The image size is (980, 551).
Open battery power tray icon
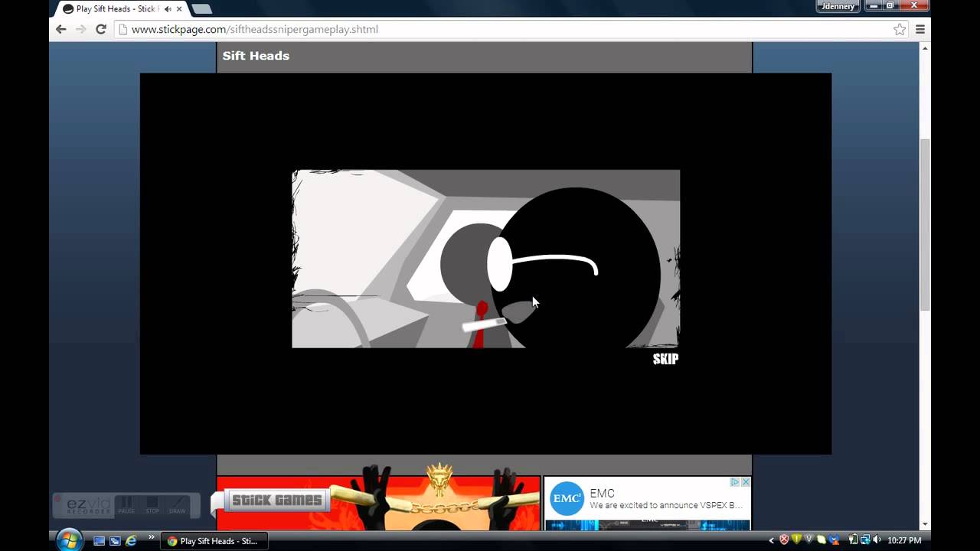click(x=853, y=540)
